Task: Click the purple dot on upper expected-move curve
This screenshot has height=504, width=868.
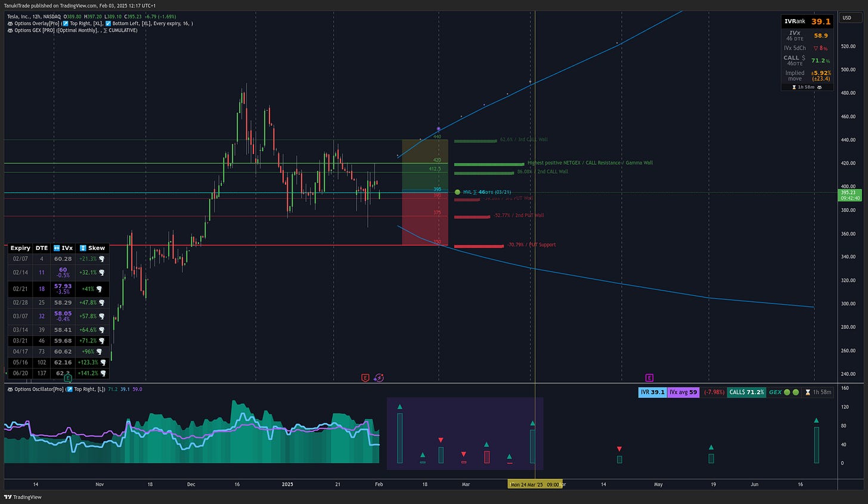Action: click(x=439, y=129)
